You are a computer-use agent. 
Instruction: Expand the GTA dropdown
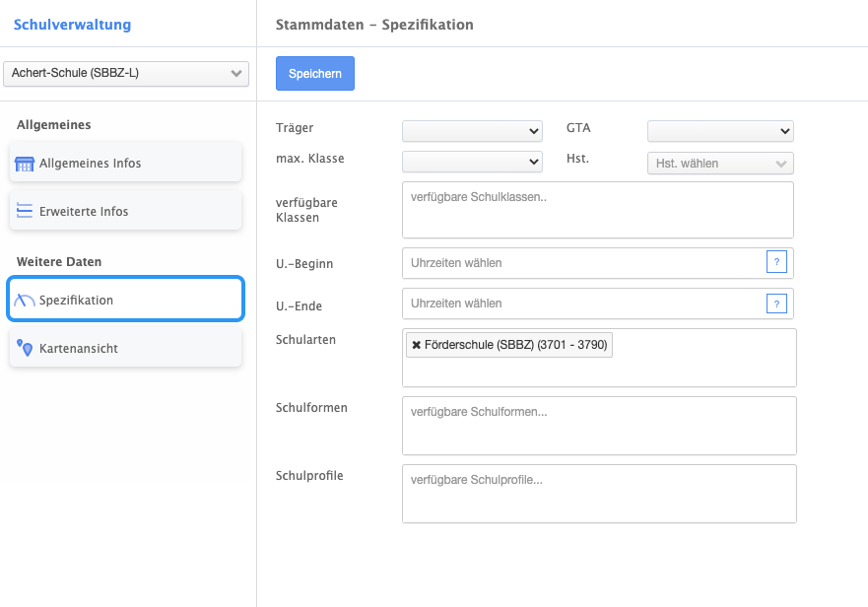(719, 131)
